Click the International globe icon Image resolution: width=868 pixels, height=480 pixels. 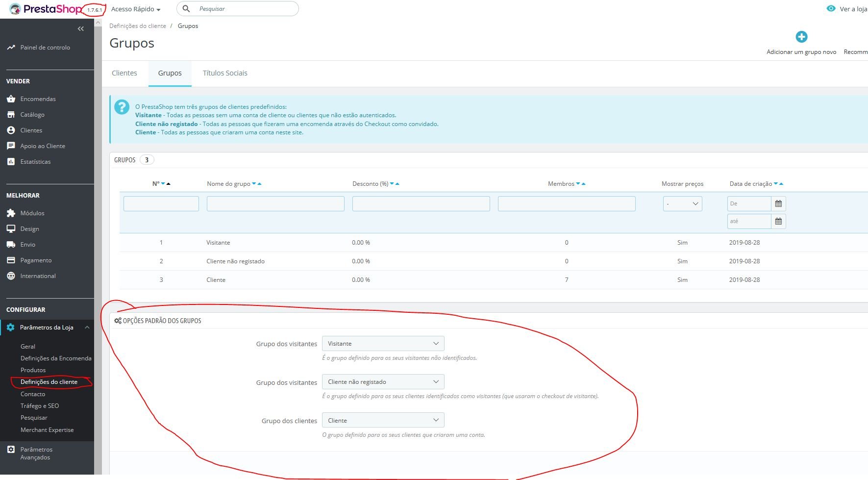click(11, 276)
